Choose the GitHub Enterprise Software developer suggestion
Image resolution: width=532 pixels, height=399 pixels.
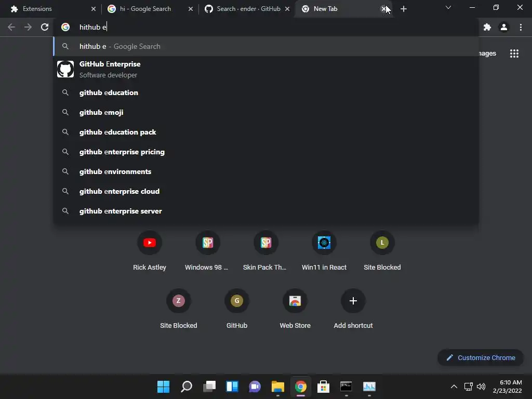tap(266, 69)
